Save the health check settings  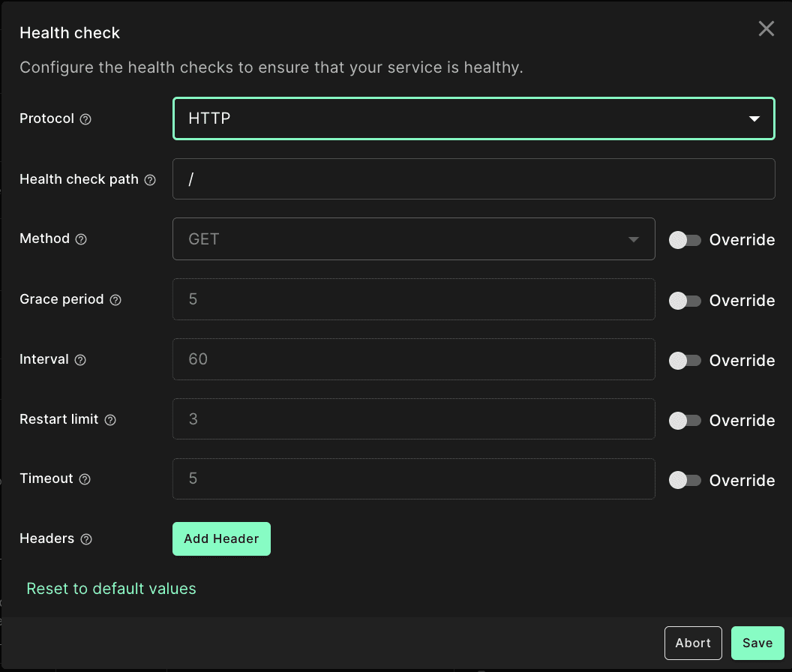(x=757, y=643)
